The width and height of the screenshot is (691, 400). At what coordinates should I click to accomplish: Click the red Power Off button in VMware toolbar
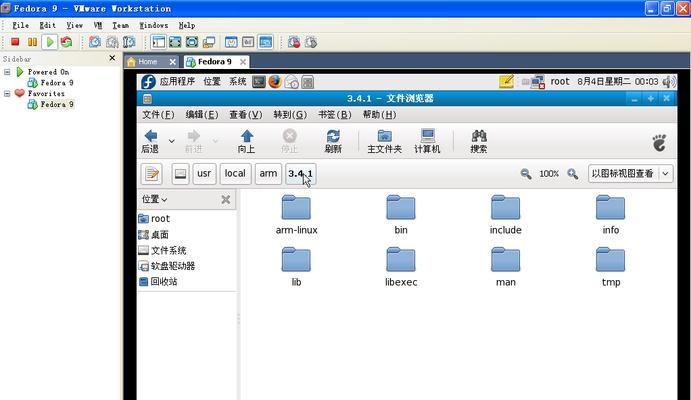15,42
